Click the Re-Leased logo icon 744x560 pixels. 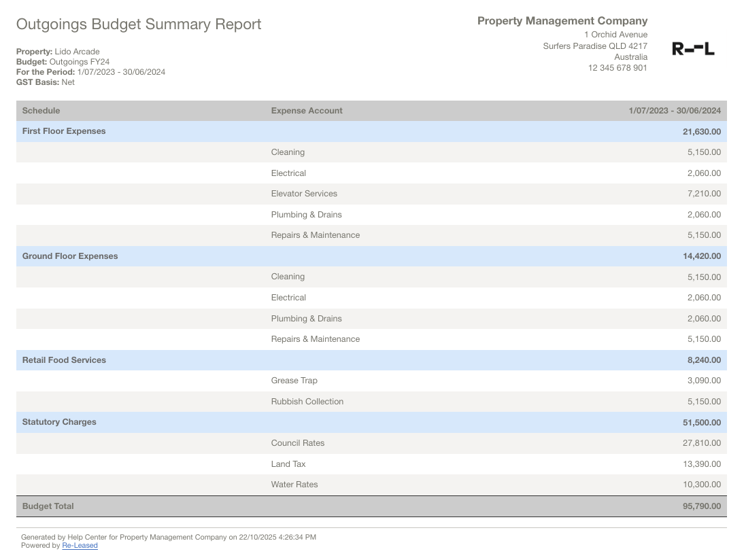click(x=693, y=49)
